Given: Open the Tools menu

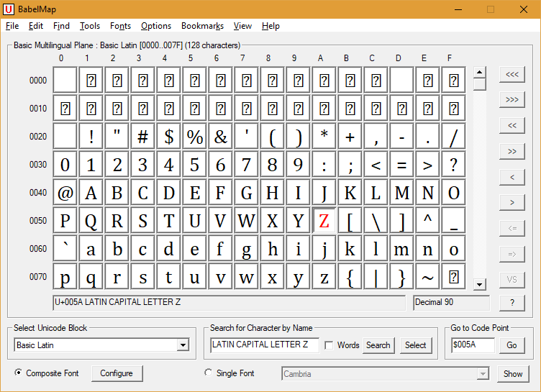Looking at the screenshot, I should pos(90,26).
